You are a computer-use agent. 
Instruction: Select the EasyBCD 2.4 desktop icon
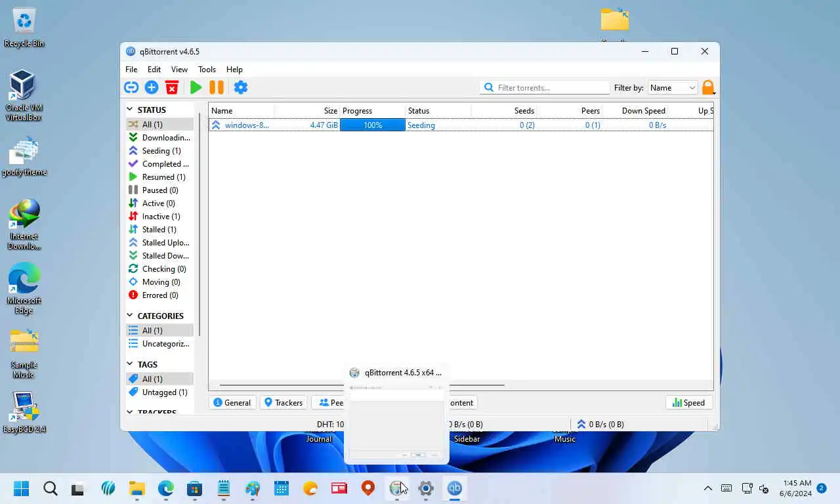(x=24, y=413)
